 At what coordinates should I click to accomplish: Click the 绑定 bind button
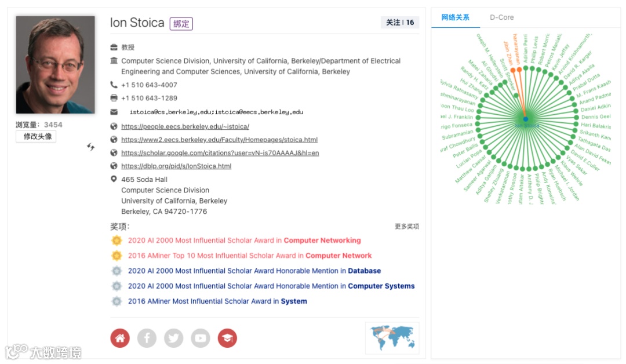coord(181,24)
